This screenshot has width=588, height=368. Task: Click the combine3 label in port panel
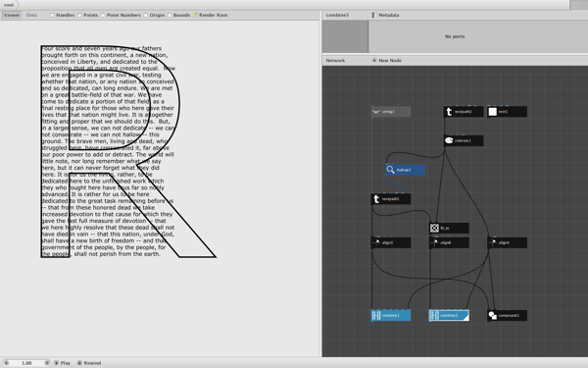pyautogui.click(x=337, y=15)
